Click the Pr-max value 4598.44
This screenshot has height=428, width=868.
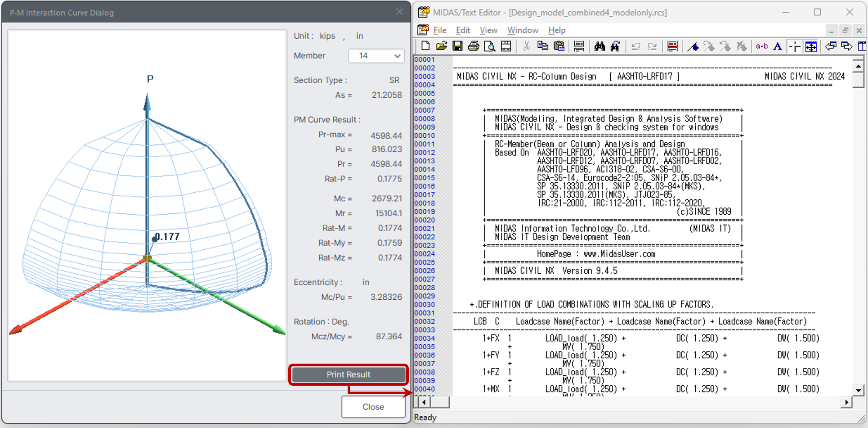(x=386, y=135)
